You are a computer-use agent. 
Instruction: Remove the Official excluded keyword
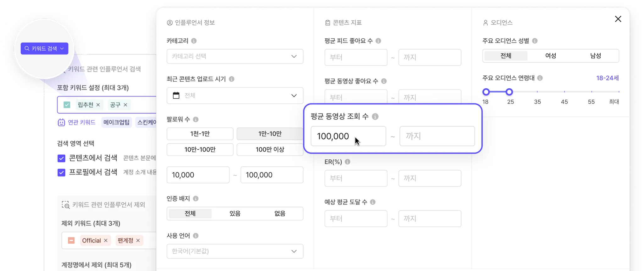click(106, 241)
